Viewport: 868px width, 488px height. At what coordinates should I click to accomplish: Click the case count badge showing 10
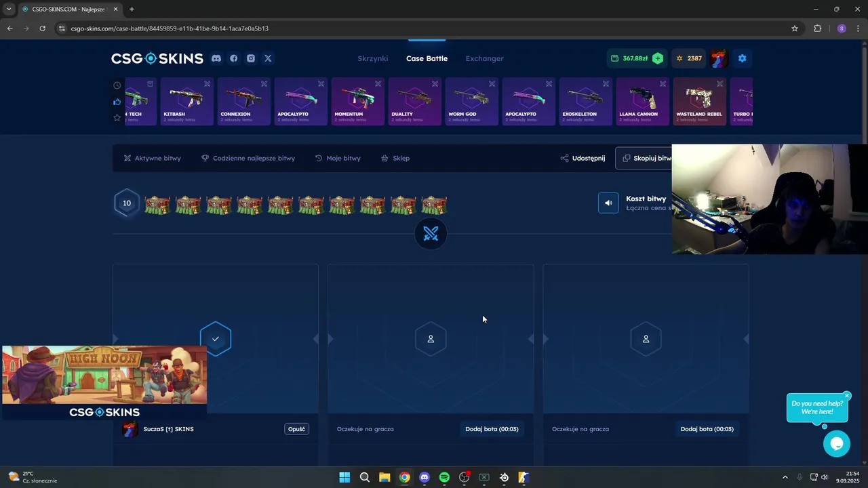point(127,203)
